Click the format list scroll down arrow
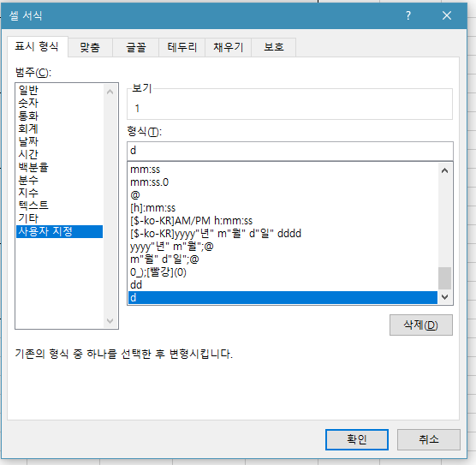This screenshot has height=465, width=476. [x=444, y=297]
